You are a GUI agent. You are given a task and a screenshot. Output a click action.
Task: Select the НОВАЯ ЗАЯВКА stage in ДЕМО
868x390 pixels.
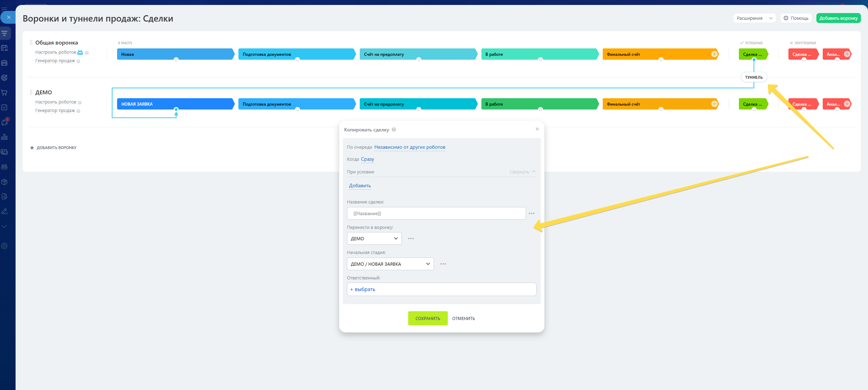click(175, 104)
